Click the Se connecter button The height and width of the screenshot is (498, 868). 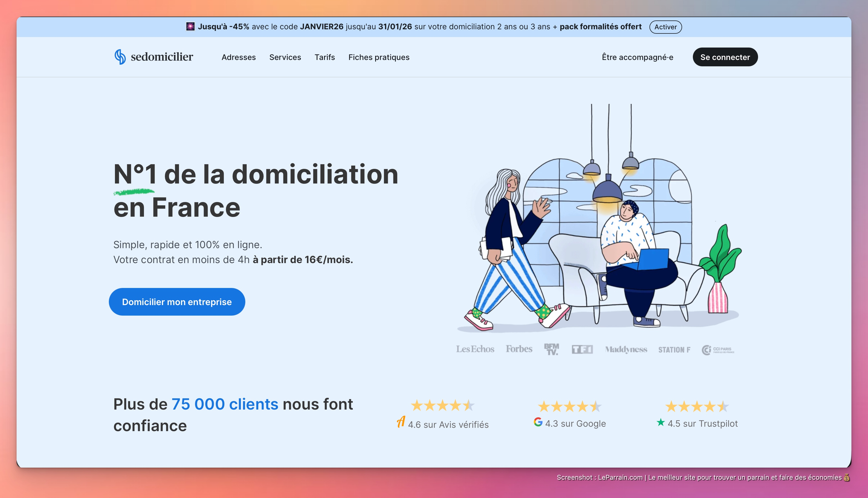point(725,57)
